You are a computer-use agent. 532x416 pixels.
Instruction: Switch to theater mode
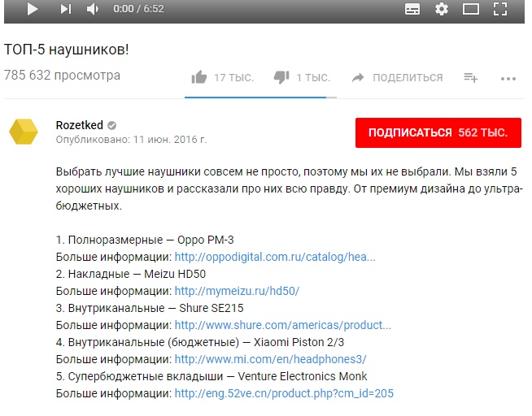point(471,9)
